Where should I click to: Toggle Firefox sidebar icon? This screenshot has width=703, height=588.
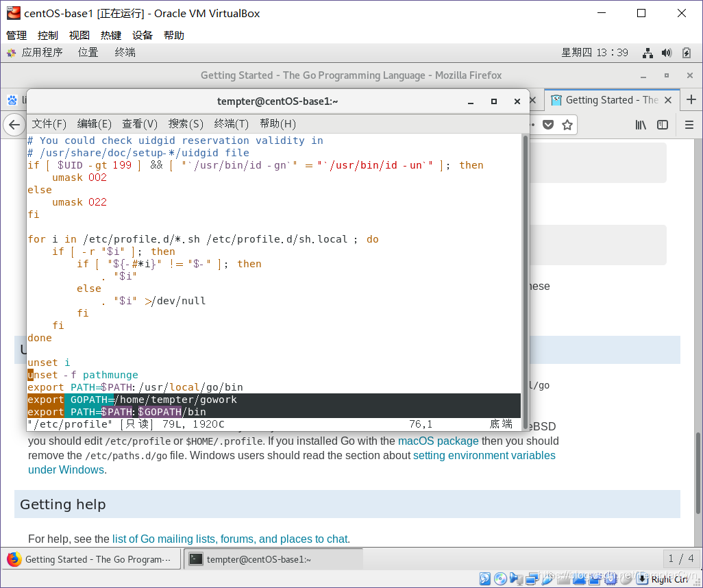(x=662, y=125)
